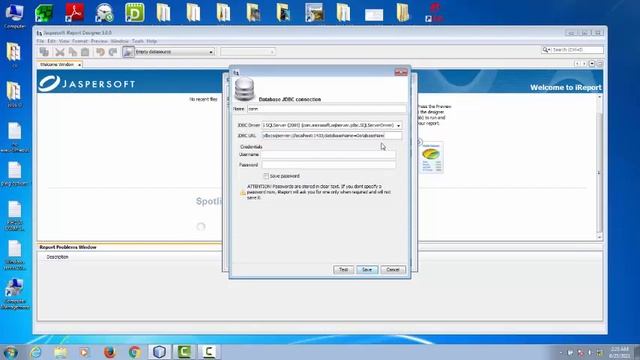Open the File menu
640x360 pixels.
pyautogui.click(x=40, y=41)
